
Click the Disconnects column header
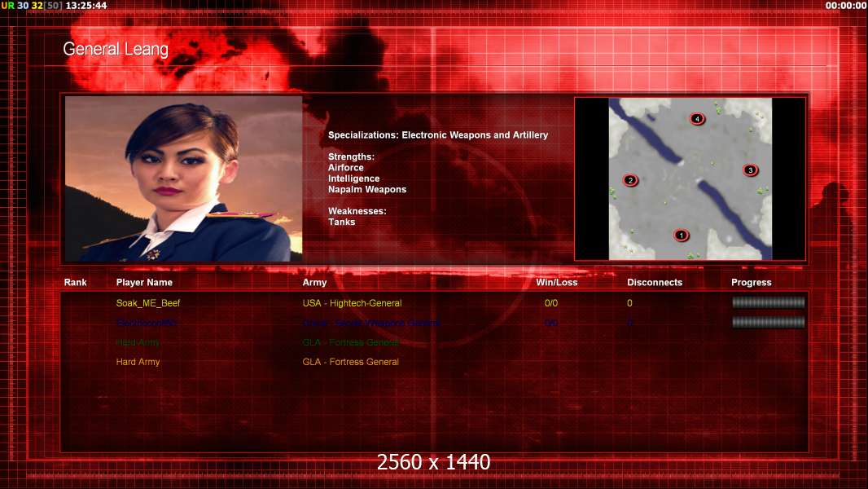pos(655,283)
